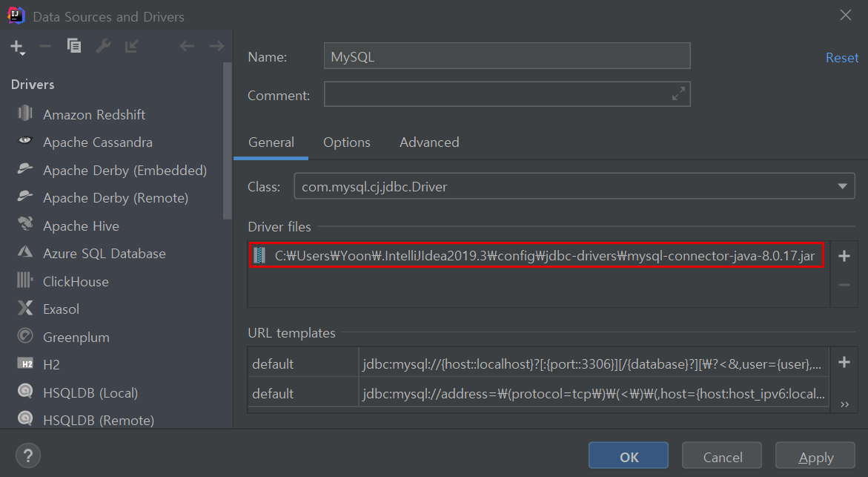Open the wrench settings icon
The width and height of the screenshot is (868, 477).
click(103, 46)
